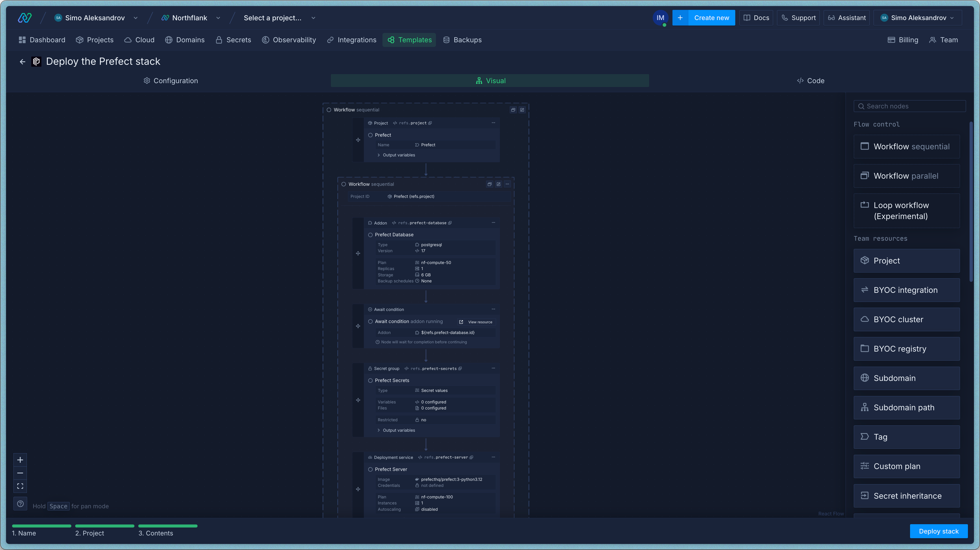Switch to the Code tab
The height and width of the screenshot is (550, 980).
[810, 81]
